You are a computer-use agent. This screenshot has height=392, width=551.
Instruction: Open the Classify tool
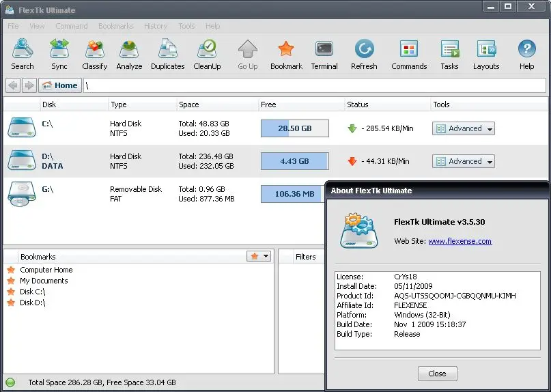[94, 55]
